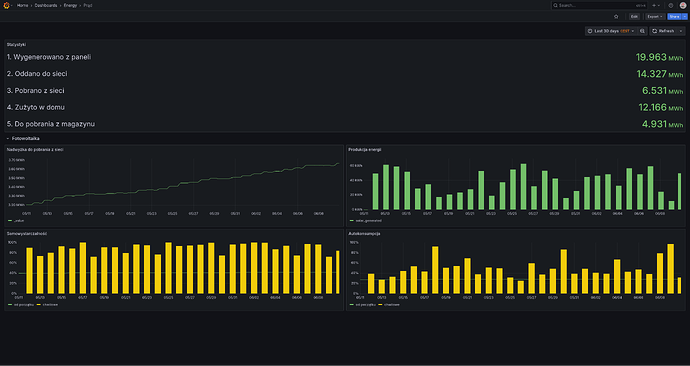The width and height of the screenshot is (690, 366).
Task: Open the help question mark icon
Action: 671,5
